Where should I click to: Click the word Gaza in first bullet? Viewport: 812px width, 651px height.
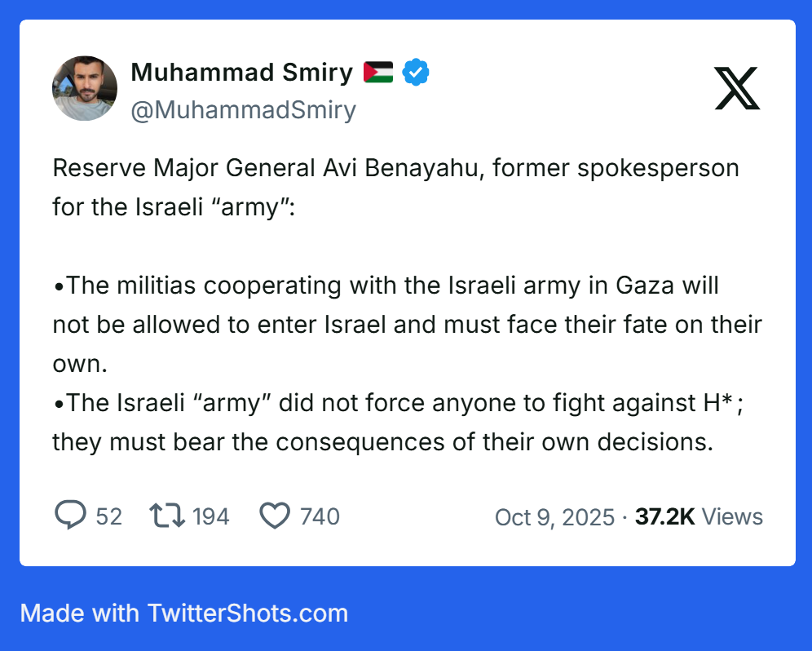[669, 286]
